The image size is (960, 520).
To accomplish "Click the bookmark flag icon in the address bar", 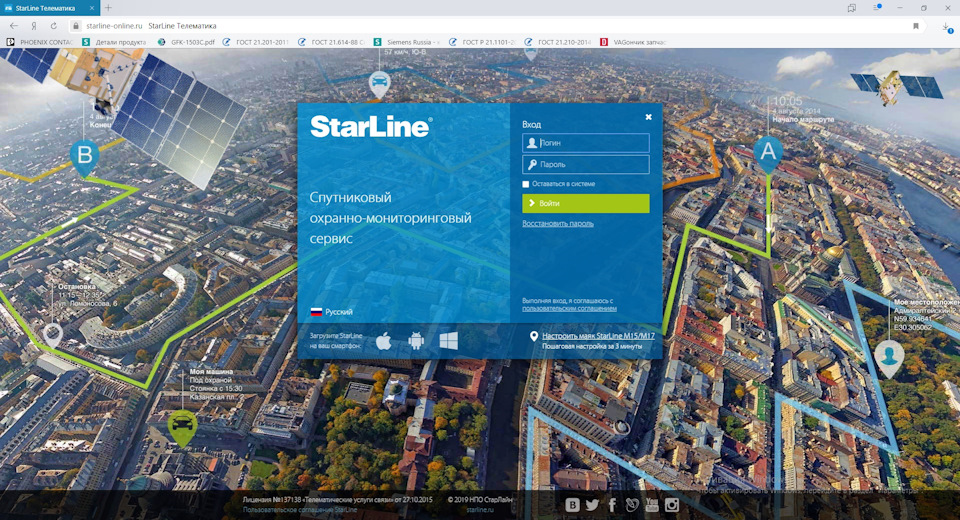I will [x=915, y=26].
